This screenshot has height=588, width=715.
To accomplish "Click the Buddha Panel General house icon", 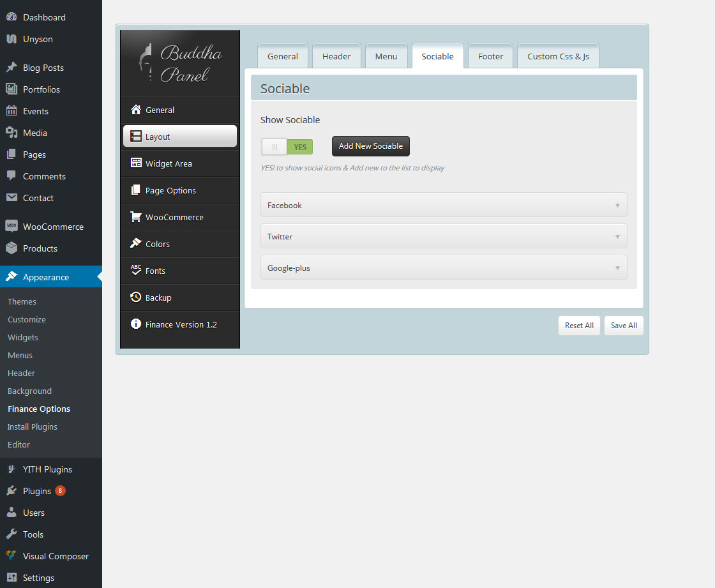I will [136, 109].
